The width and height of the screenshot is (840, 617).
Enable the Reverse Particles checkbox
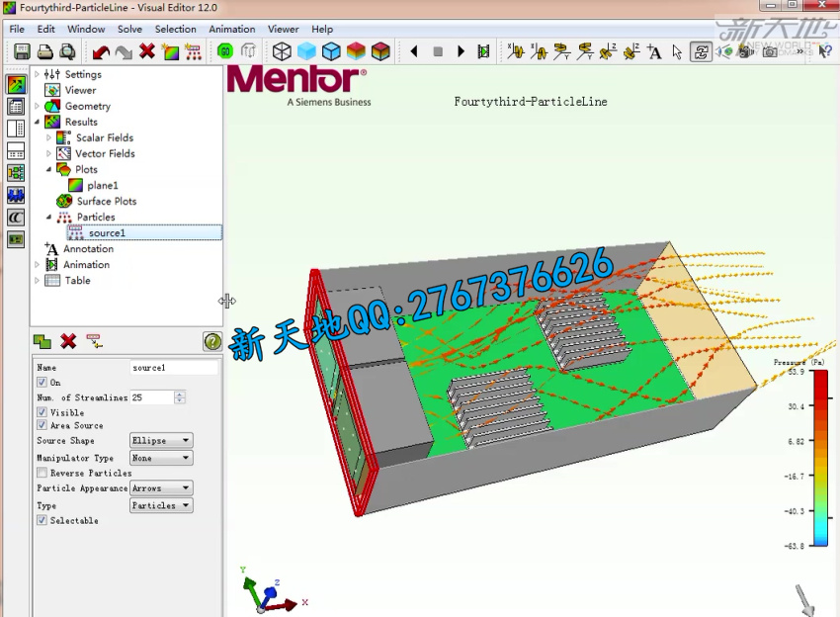[x=42, y=473]
